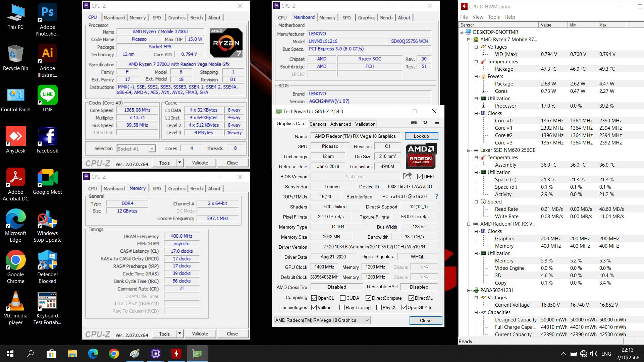
Task: Open the GPU-Z hamburger menu icon
Action: 437,123
